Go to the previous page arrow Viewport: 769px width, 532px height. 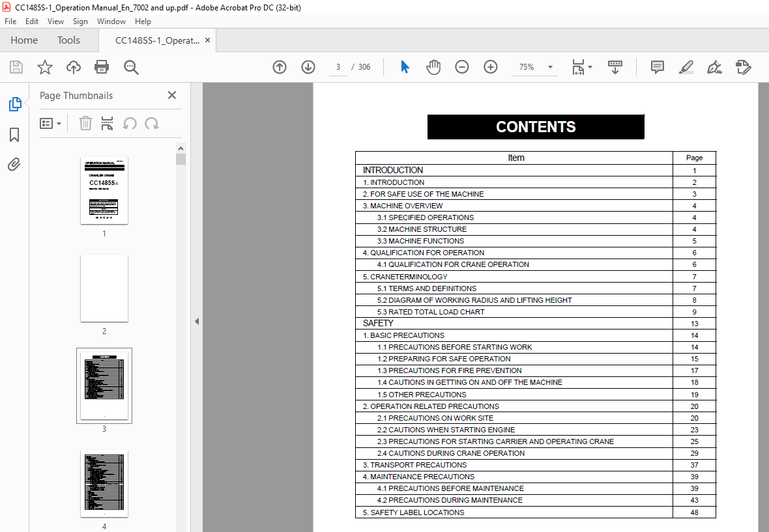click(280, 67)
